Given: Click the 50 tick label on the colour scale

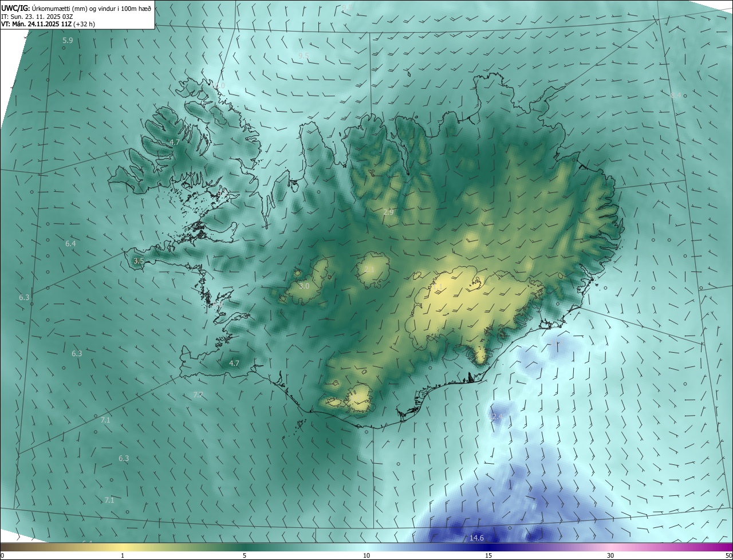Looking at the screenshot, I should 728,555.
